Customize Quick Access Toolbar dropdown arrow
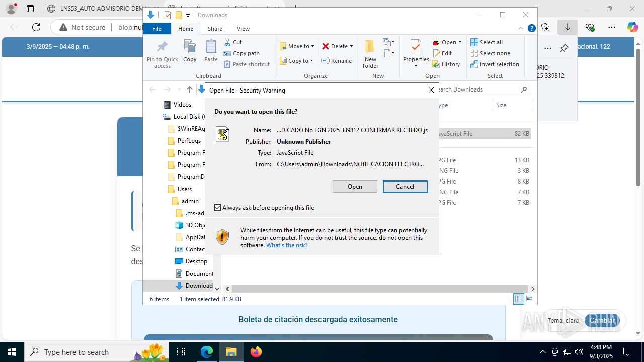This screenshot has height=362, width=644. tap(188, 15)
